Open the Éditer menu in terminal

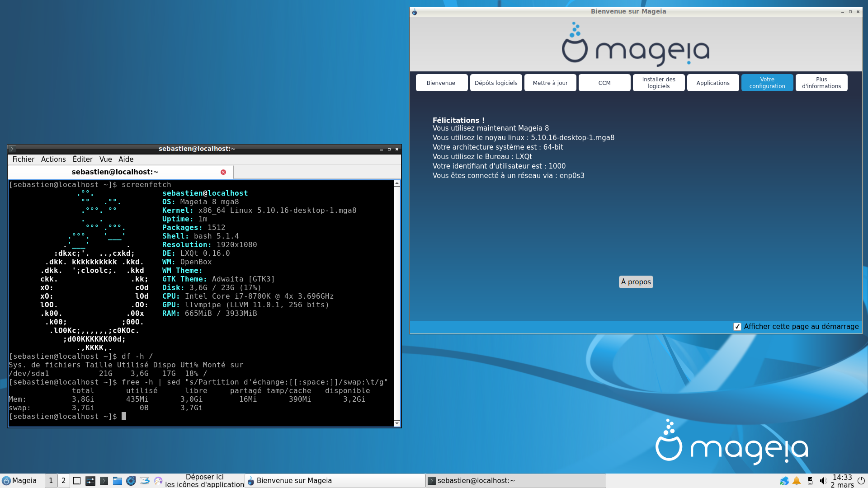point(83,160)
